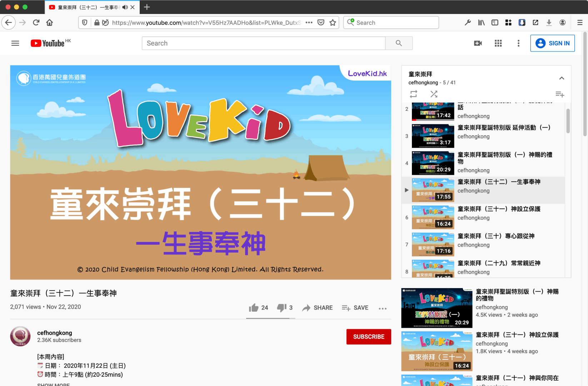Open Firefox library icon
The width and height of the screenshot is (588, 386).
(x=481, y=23)
